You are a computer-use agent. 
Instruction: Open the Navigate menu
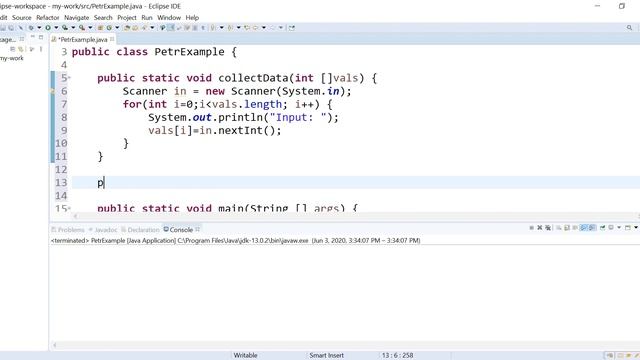76,18
